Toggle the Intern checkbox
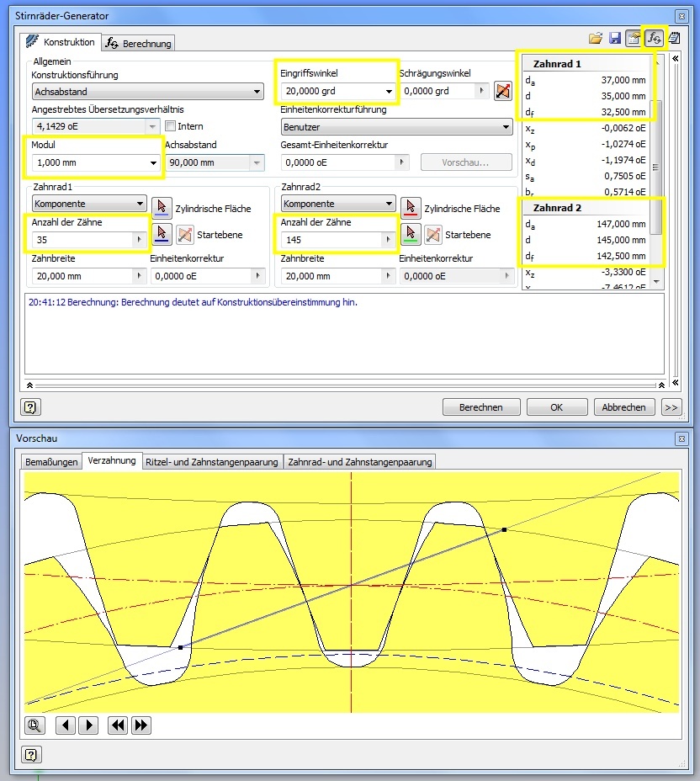 tap(171, 126)
